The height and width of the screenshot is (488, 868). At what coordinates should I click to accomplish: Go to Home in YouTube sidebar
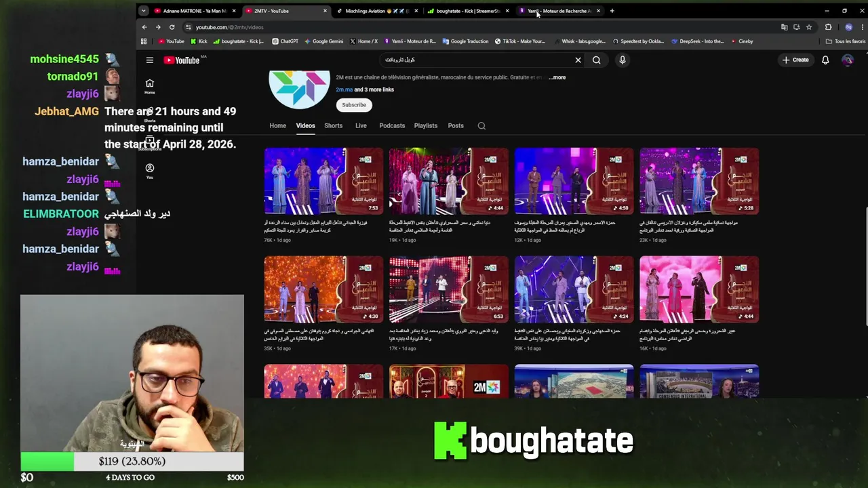click(x=150, y=87)
